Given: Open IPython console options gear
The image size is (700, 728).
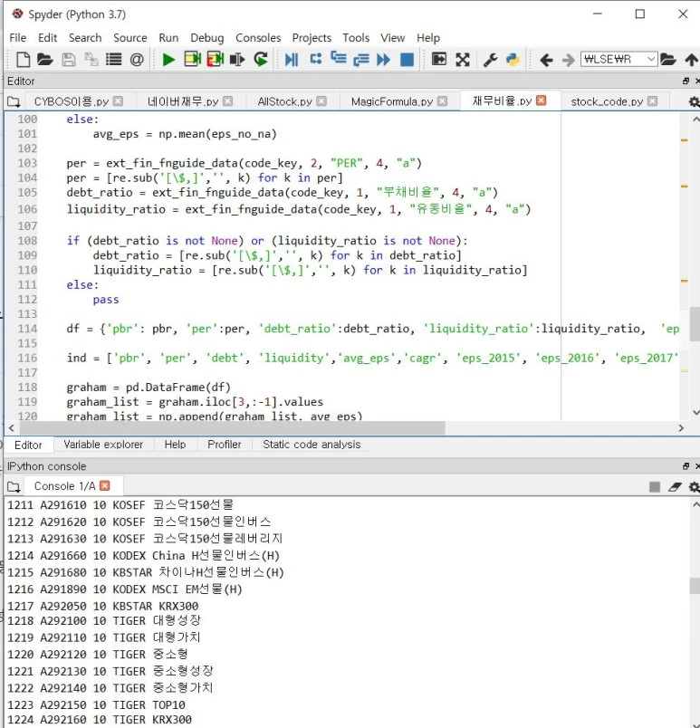Looking at the screenshot, I should [694, 486].
